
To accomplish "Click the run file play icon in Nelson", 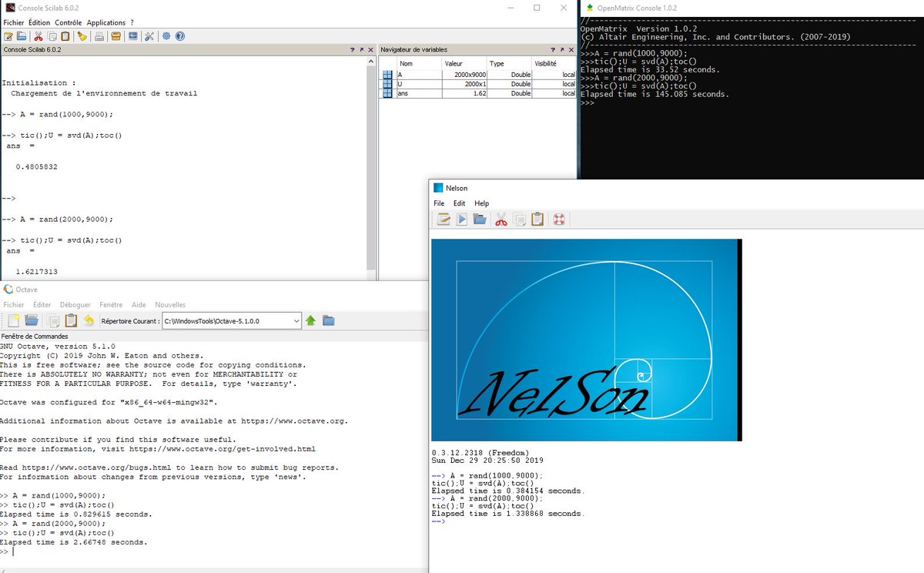I will 461,219.
